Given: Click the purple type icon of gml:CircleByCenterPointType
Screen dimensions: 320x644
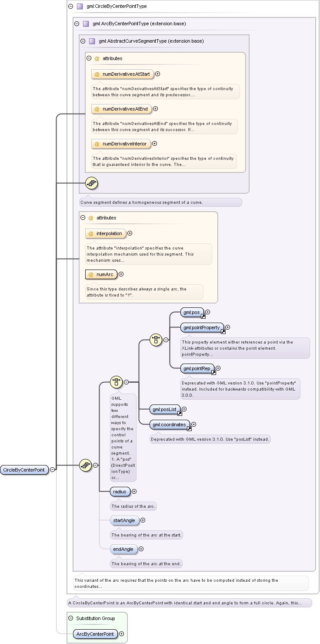Looking at the screenshot, I should pyautogui.click(x=80, y=7).
